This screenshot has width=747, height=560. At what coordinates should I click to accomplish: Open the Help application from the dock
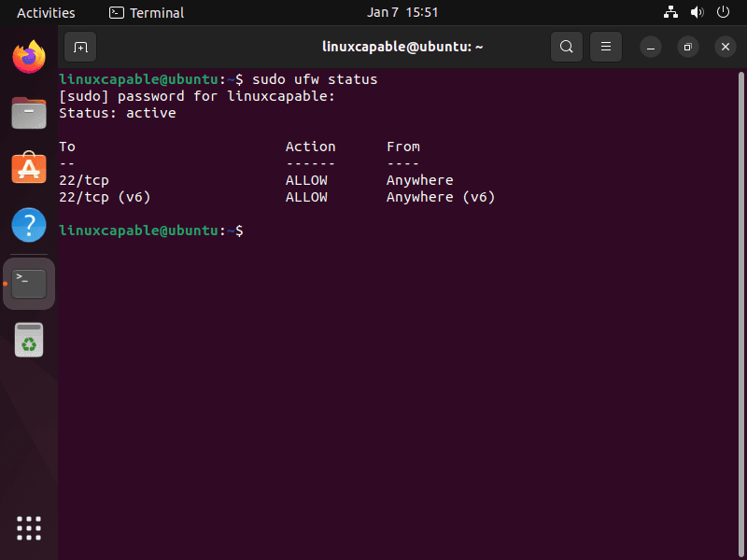[x=28, y=225]
